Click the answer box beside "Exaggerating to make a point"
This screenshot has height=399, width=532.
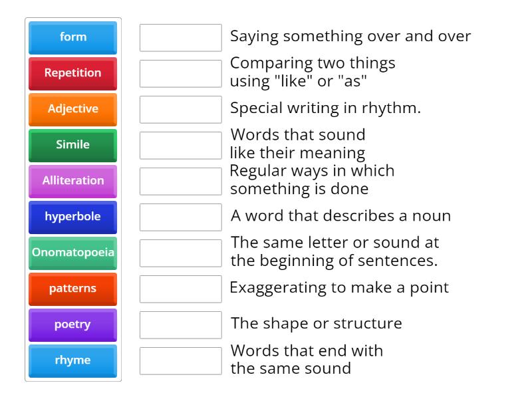[x=180, y=289]
